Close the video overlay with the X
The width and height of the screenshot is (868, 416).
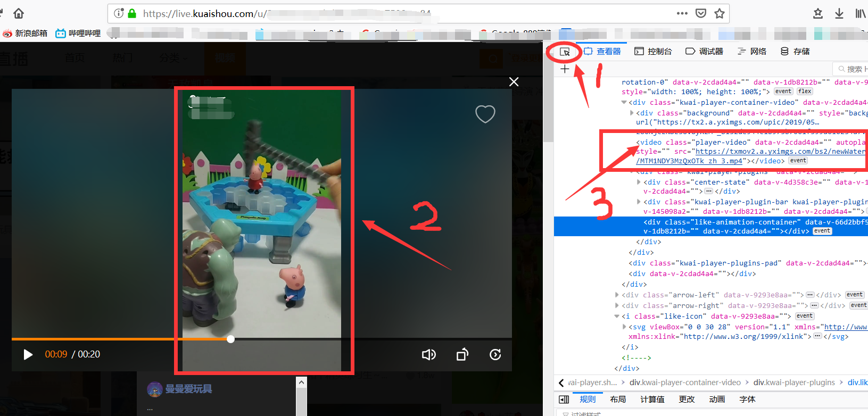pyautogui.click(x=514, y=81)
